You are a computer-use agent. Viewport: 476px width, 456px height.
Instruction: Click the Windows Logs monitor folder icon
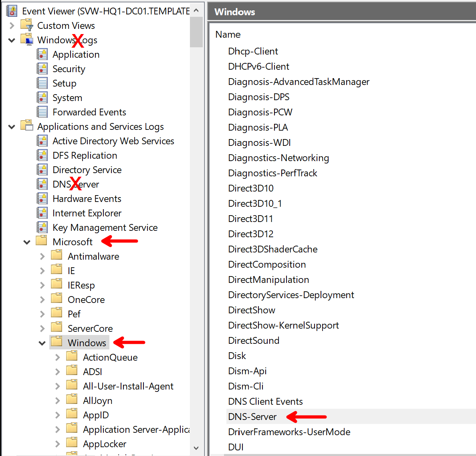pos(27,40)
